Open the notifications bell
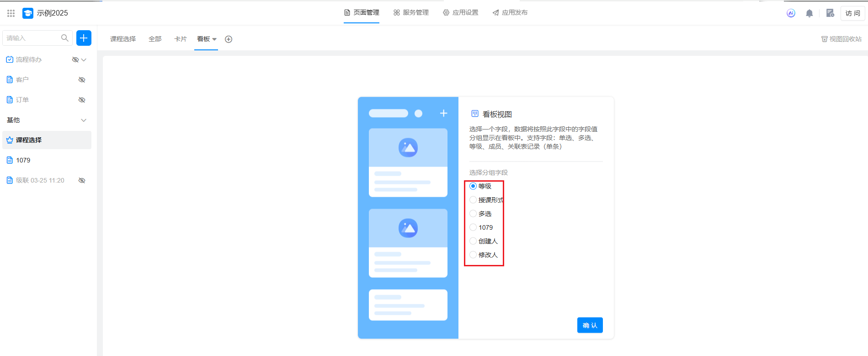 tap(809, 13)
